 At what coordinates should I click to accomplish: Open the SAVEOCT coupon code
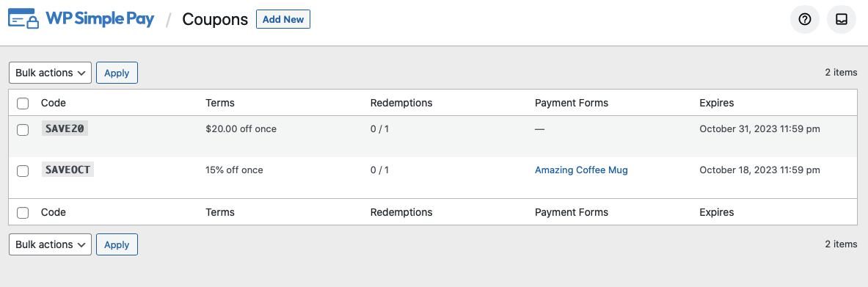pos(68,170)
